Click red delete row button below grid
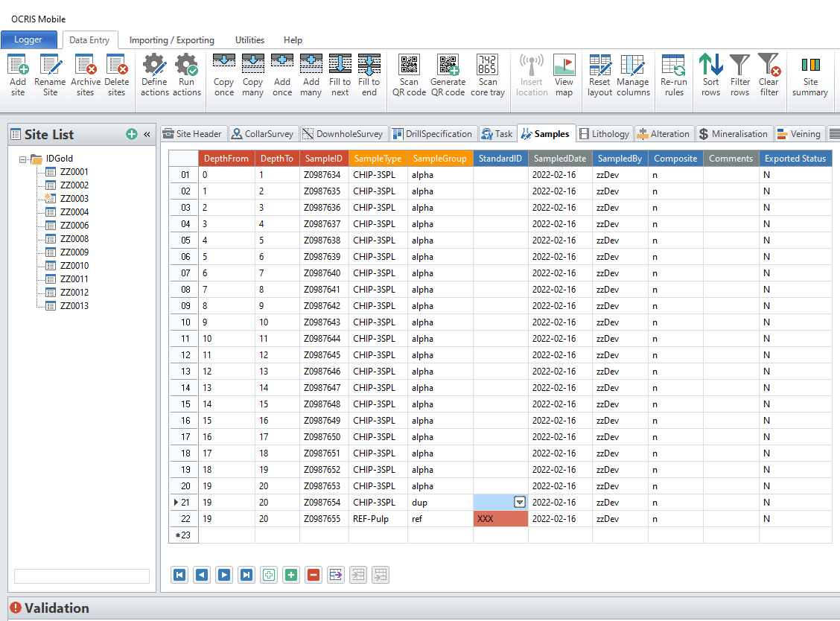The height and width of the screenshot is (621, 840). click(314, 575)
